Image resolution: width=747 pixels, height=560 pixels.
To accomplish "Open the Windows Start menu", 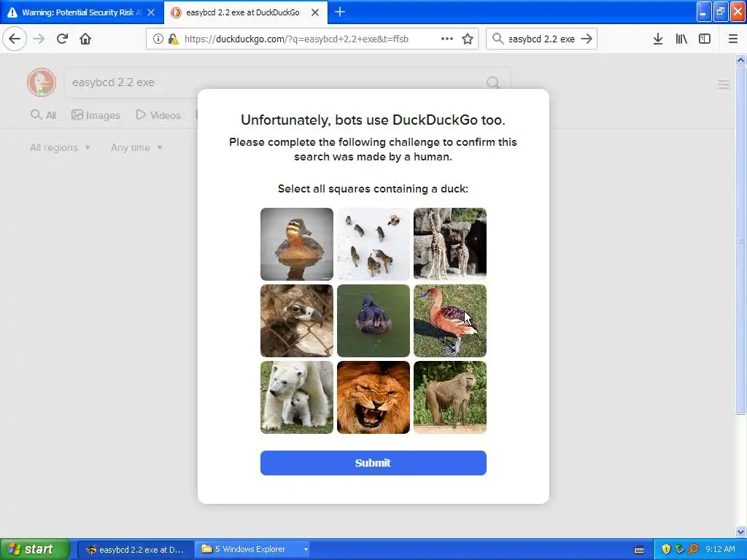I will (34, 549).
